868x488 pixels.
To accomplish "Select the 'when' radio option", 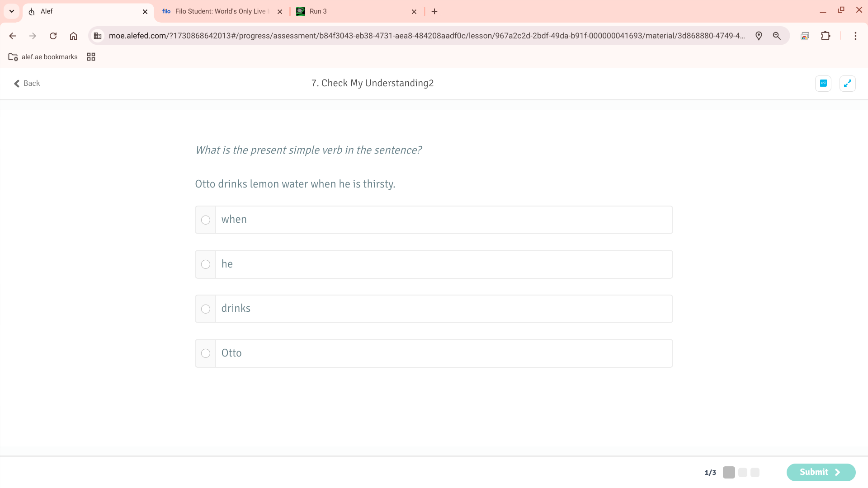I will [x=206, y=220].
